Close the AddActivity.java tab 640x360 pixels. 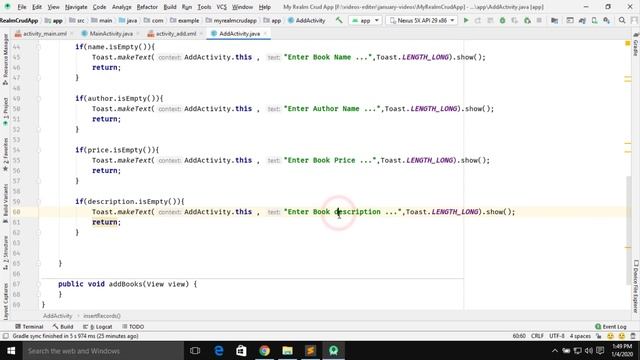tap(265, 33)
